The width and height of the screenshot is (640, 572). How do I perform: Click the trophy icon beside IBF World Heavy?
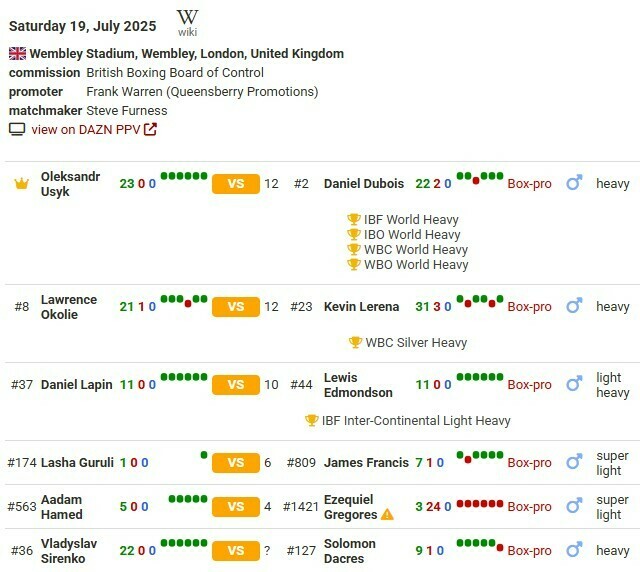point(354,220)
